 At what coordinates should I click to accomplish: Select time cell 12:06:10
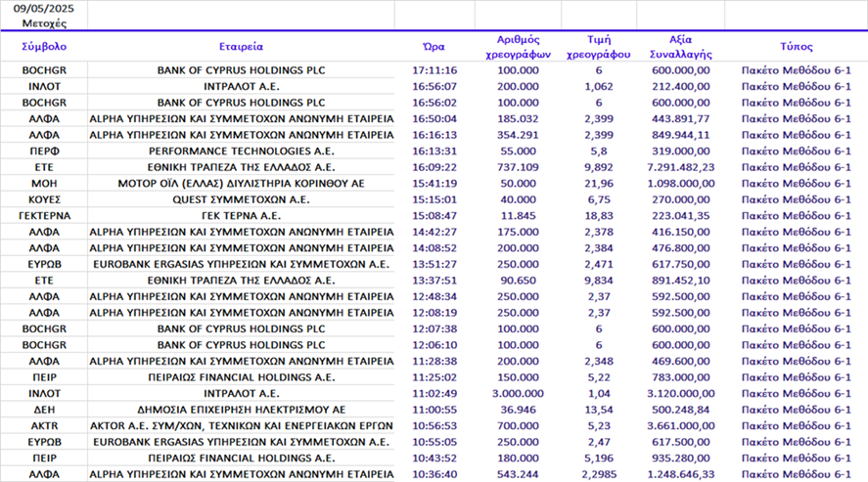coord(434,345)
